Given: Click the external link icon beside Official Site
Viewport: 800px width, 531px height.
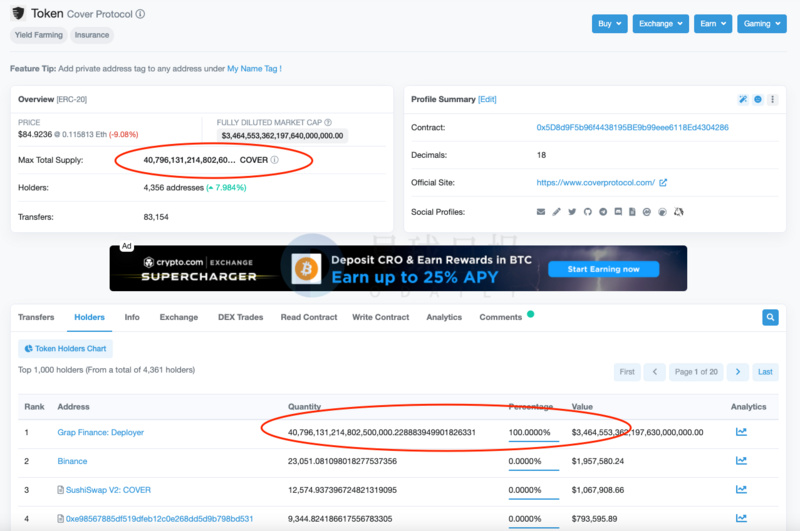Looking at the screenshot, I should pos(663,183).
